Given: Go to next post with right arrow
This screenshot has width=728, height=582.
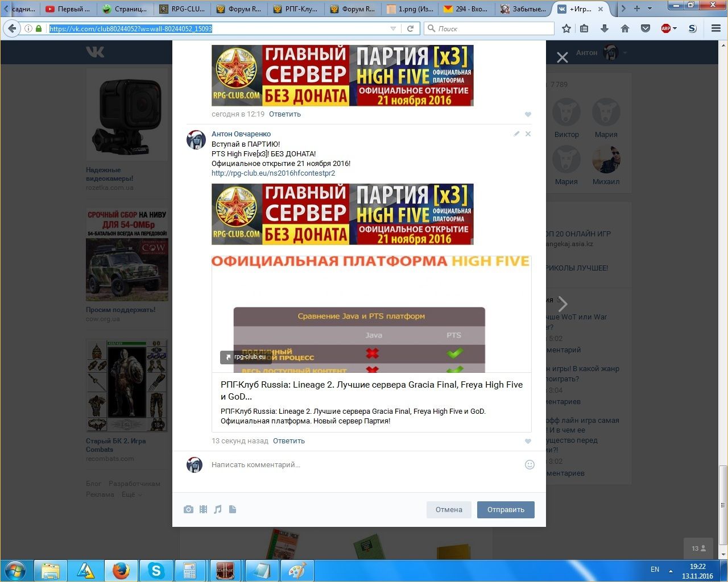Looking at the screenshot, I should (x=562, y=304).
